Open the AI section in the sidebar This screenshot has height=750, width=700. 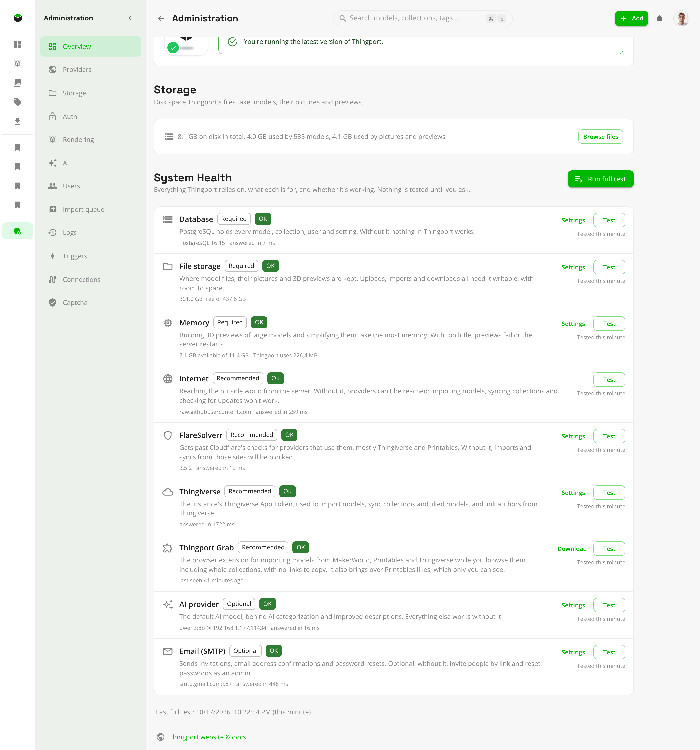pos(90,163)
